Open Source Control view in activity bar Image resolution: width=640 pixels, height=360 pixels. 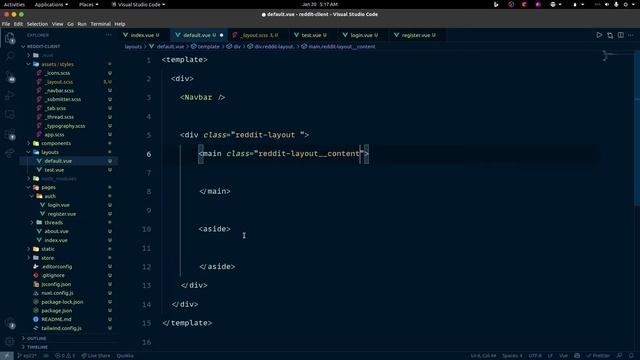10,77
